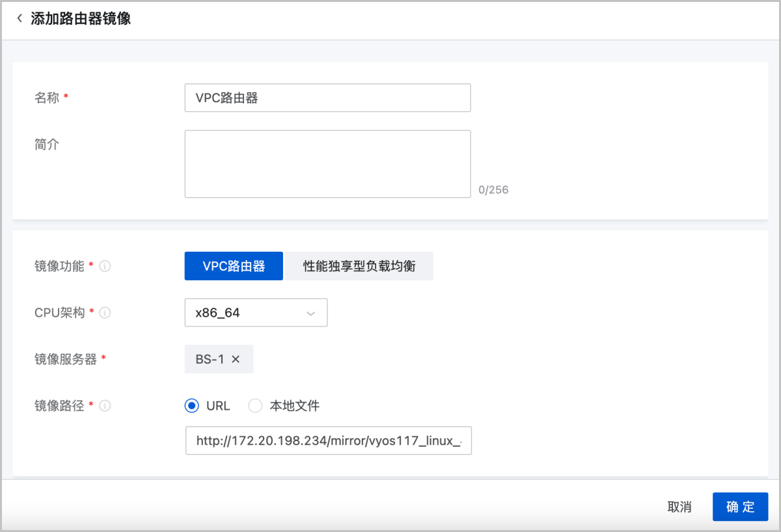This screenshot has height=532, width=781.
Task: Show info tooltip for 镜像功能
Action: 105,266
